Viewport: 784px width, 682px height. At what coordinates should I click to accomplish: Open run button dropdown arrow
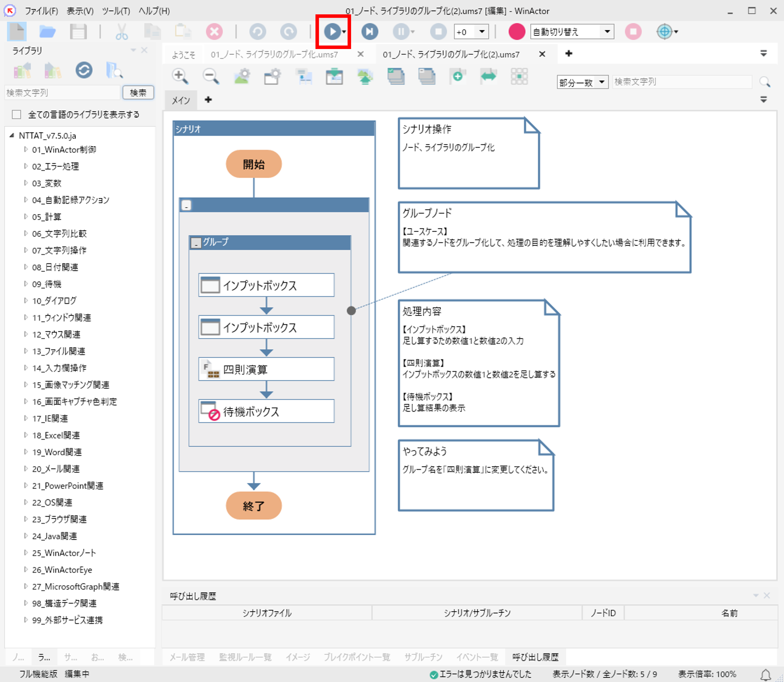[344, 32]
